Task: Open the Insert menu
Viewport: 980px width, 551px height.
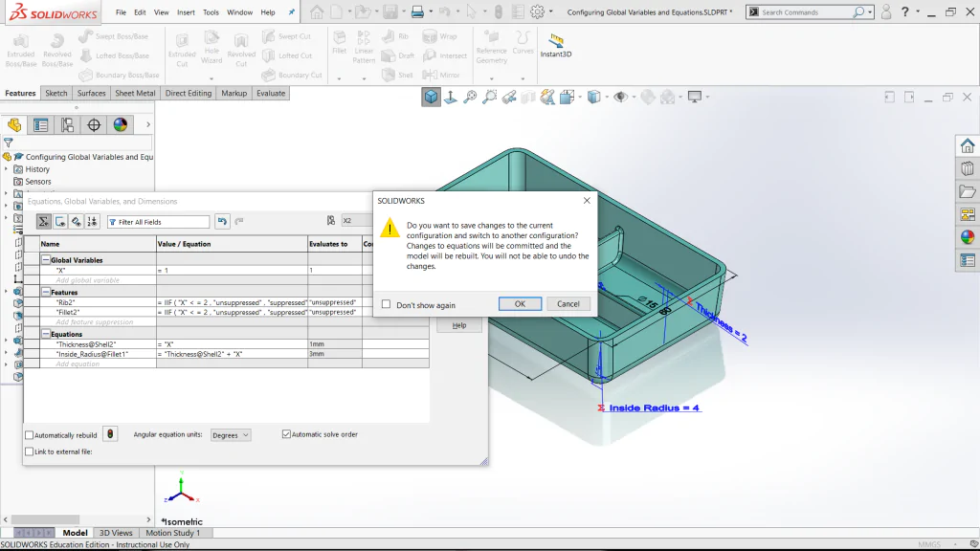Action: tap(186, 12)
